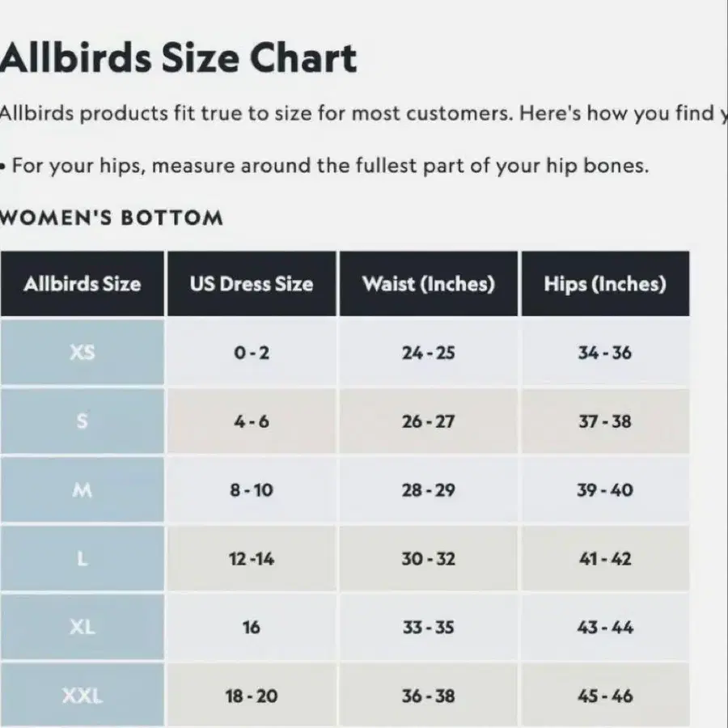The image size is (728, 728).
Task: Click the Waist (Inches) column header
Action: 428,284
